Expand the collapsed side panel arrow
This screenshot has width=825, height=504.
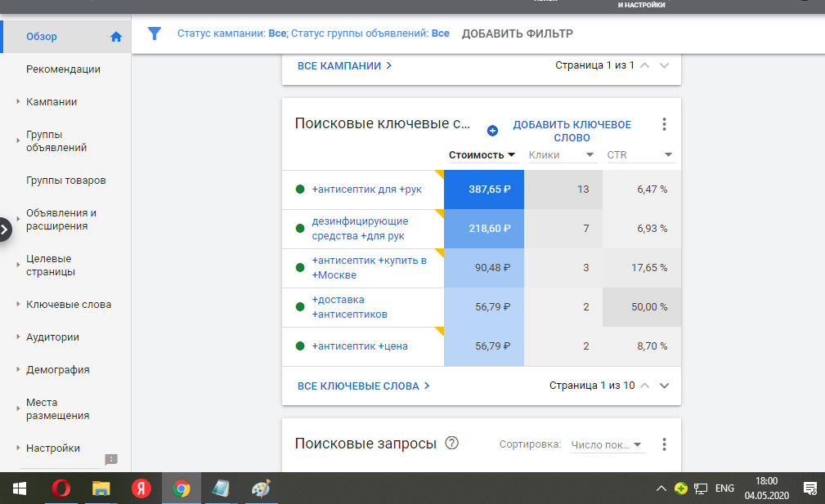pyautogui.click(x=6, y=230)
